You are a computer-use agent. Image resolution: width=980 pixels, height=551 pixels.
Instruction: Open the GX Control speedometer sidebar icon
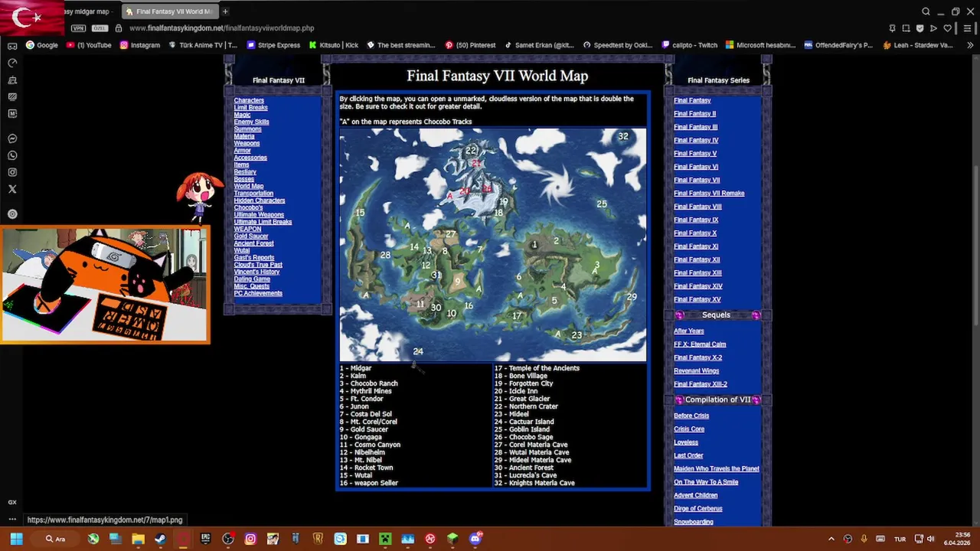pos(12,64)
